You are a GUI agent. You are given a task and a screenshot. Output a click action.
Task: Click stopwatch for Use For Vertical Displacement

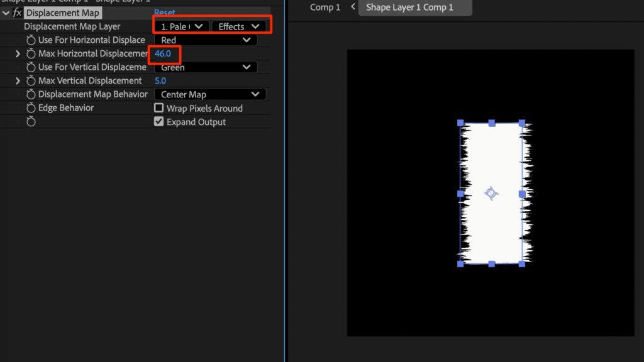click(31, 67)
